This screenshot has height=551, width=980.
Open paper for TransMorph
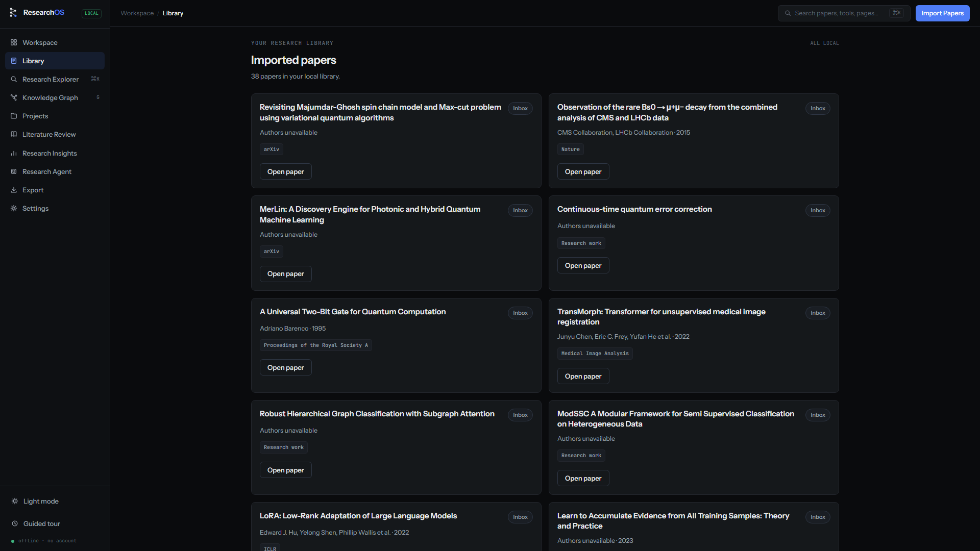coord(583,377)
